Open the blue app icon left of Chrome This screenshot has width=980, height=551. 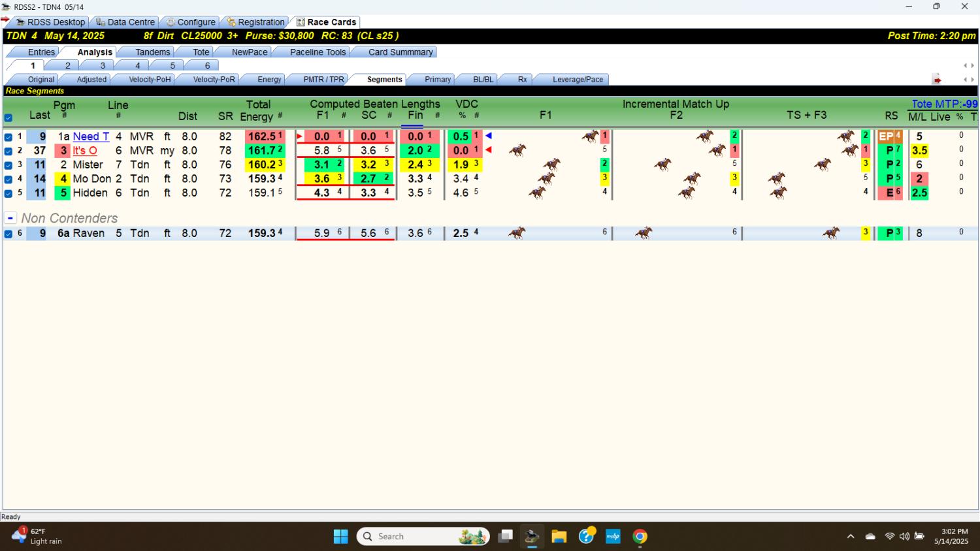(613, 537)
